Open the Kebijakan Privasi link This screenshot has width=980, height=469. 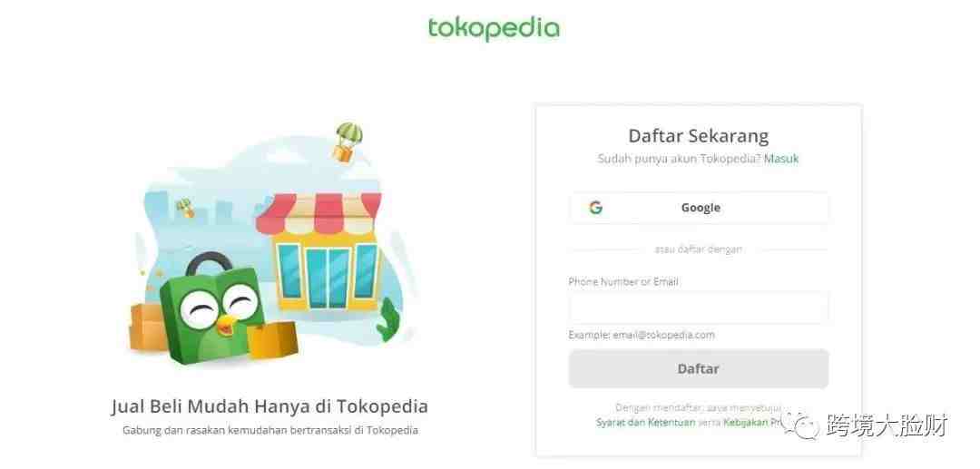pos(753,422)
